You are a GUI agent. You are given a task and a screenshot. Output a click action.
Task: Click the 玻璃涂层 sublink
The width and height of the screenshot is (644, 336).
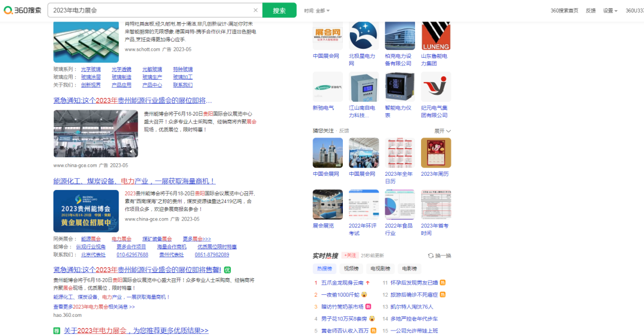(91, 77)
